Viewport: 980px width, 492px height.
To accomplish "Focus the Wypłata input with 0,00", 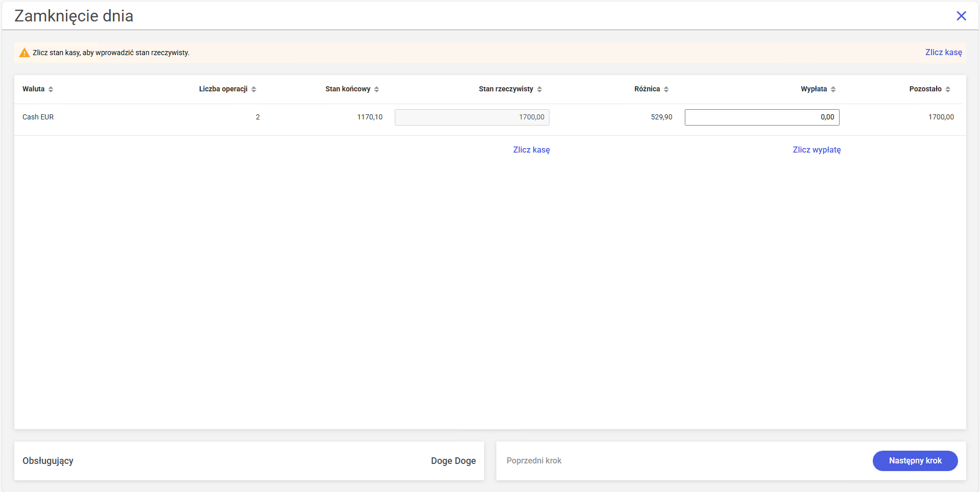I will click(x=762, y=117).
